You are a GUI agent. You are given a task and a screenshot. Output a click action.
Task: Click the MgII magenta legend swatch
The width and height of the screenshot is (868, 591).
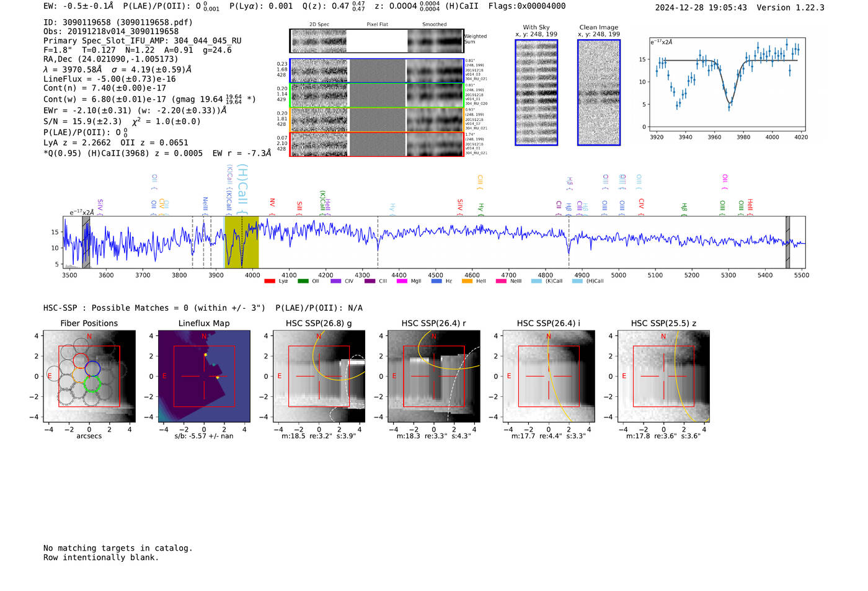[402, 281]
